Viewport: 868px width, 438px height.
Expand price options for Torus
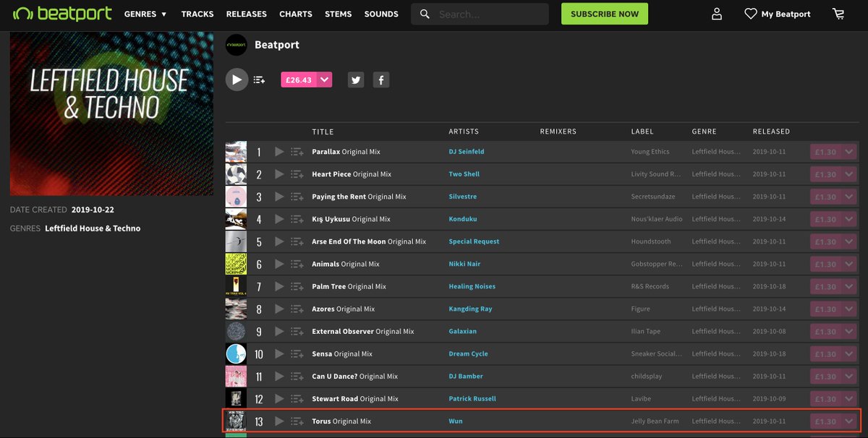click(x=849, y=421)
